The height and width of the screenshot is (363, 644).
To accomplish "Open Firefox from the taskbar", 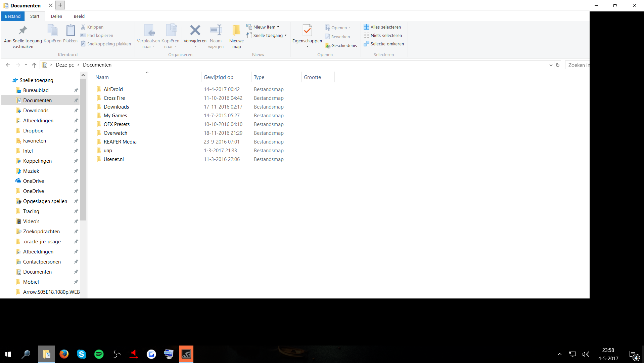I will tap(64, 354).
